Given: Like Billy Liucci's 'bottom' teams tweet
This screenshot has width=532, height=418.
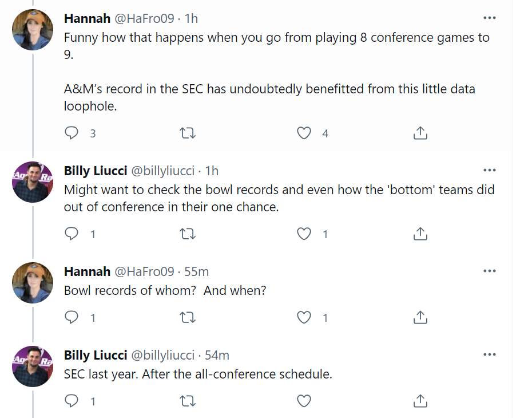Looking at the screenshot, I should click(x=304, y=234).
